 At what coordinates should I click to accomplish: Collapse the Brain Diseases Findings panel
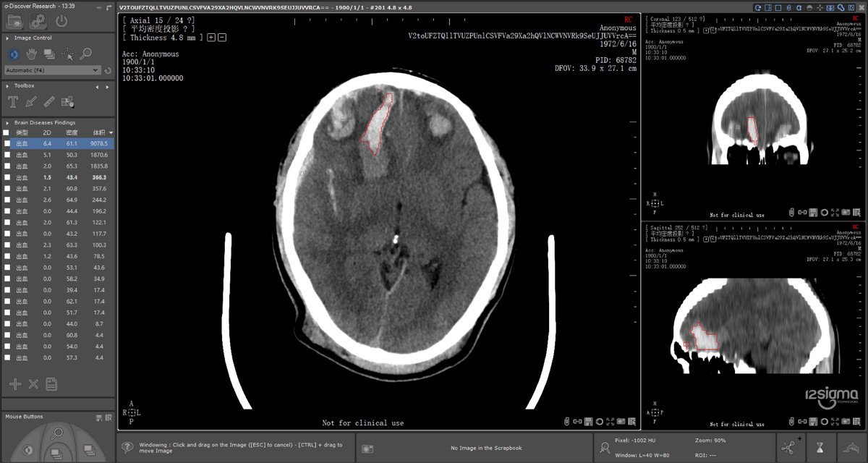[7, 122]
